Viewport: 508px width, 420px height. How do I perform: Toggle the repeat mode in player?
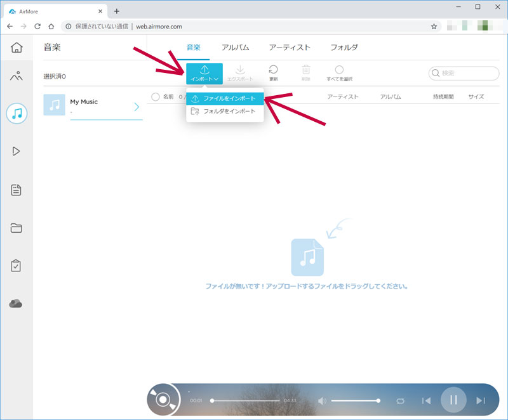coord(400,400)
